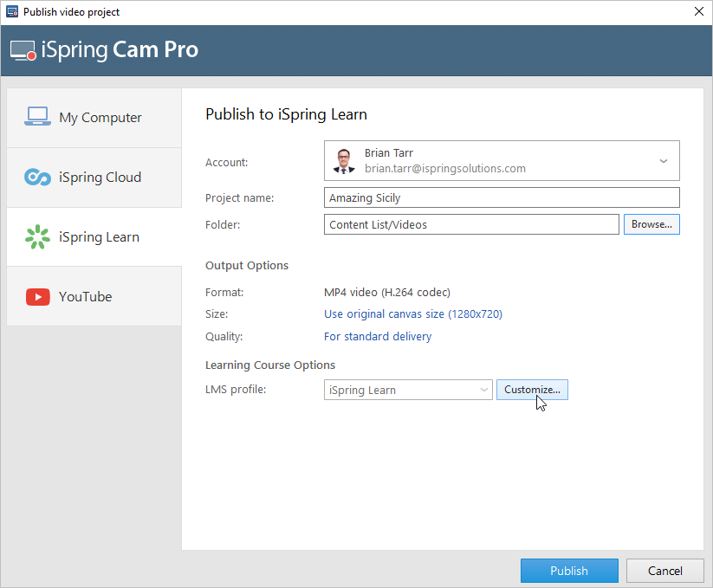Click the iSpring Cloud logo icon
713x588 pixels.
pos(37,177)
